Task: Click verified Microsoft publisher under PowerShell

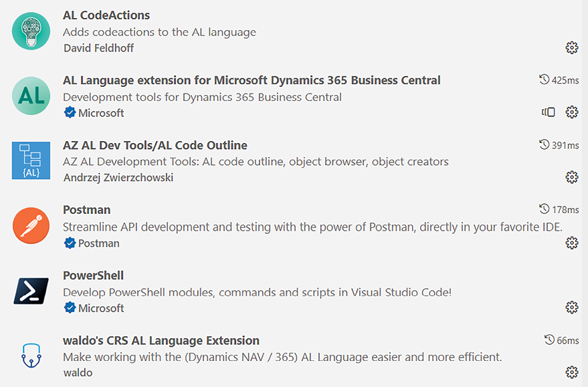Action: (94, 308)
